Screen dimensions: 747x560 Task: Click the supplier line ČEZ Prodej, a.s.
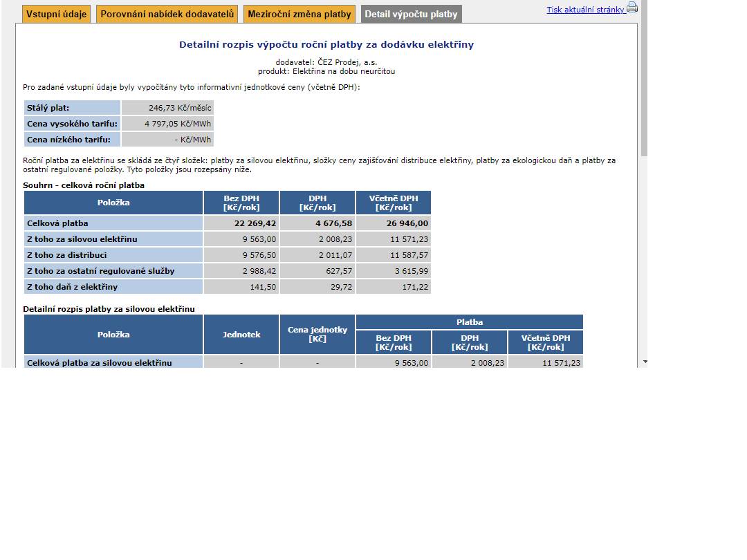tap(326, 62)
